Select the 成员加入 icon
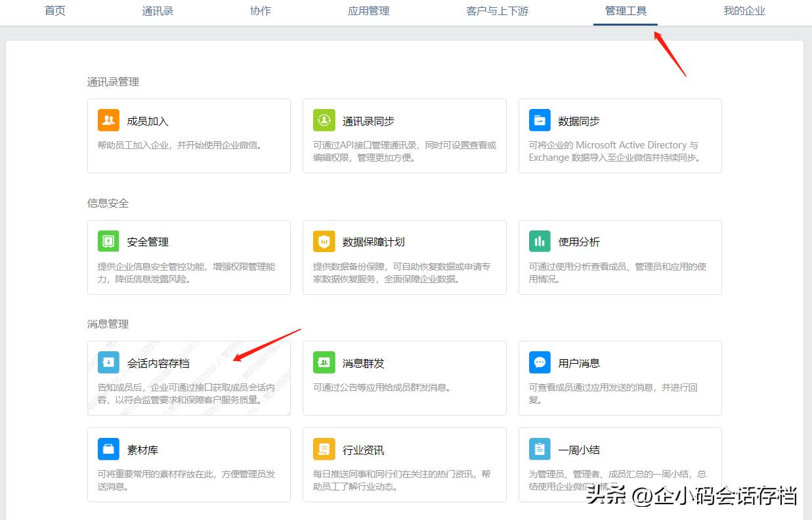 tap(108, 120)
